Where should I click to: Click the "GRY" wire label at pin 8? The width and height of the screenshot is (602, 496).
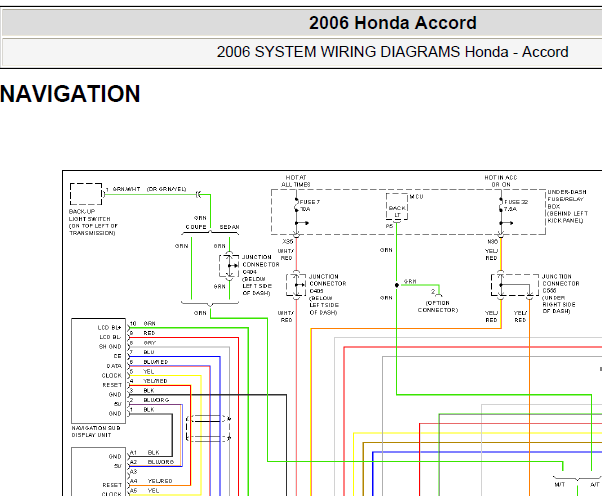150,343
